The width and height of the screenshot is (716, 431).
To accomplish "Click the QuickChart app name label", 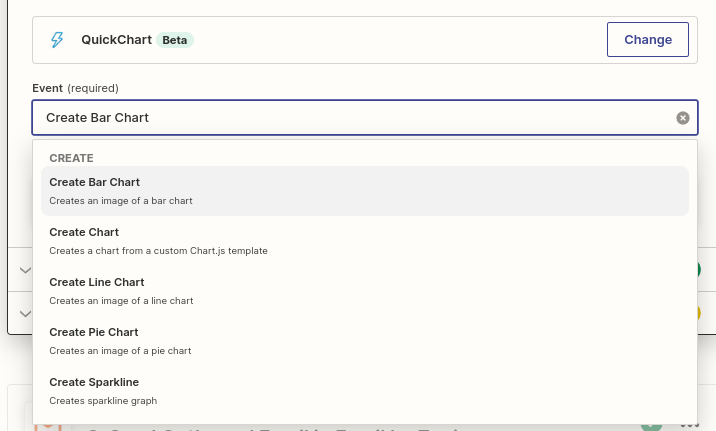I will pyautogui.click(x=116, y=40).
